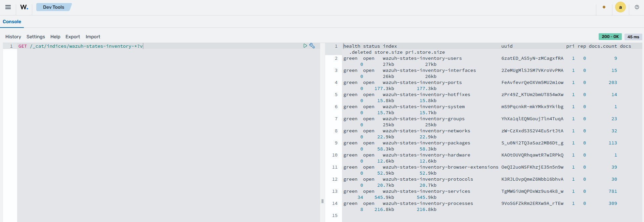Click the pri.store.size header text
Image resolution: width=644 pixels, height=222 pixels.
coord(425,52)
